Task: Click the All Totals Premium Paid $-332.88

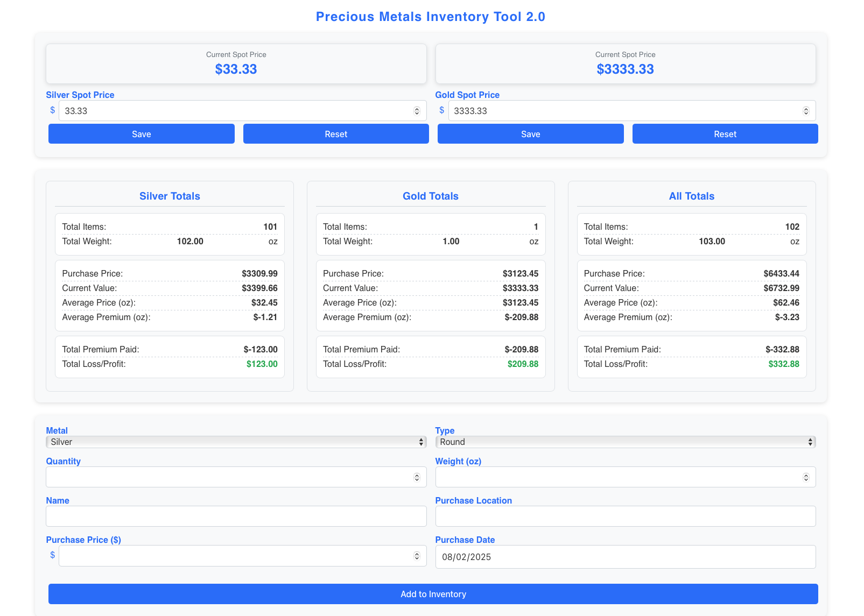Action: (x=782, y=350)
